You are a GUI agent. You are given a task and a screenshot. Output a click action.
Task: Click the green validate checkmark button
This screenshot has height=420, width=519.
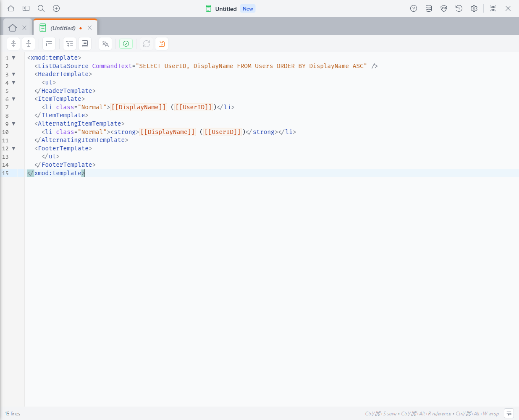(x=126, y=44)
